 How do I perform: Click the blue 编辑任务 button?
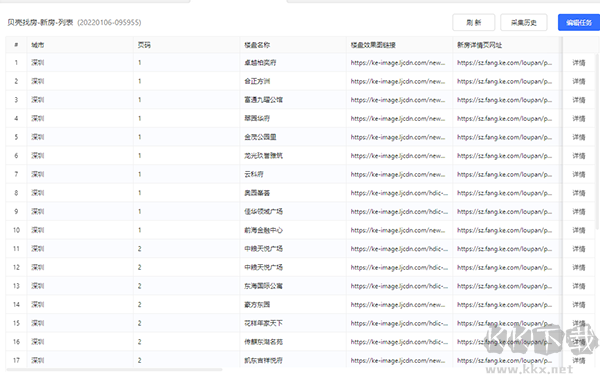579,23
